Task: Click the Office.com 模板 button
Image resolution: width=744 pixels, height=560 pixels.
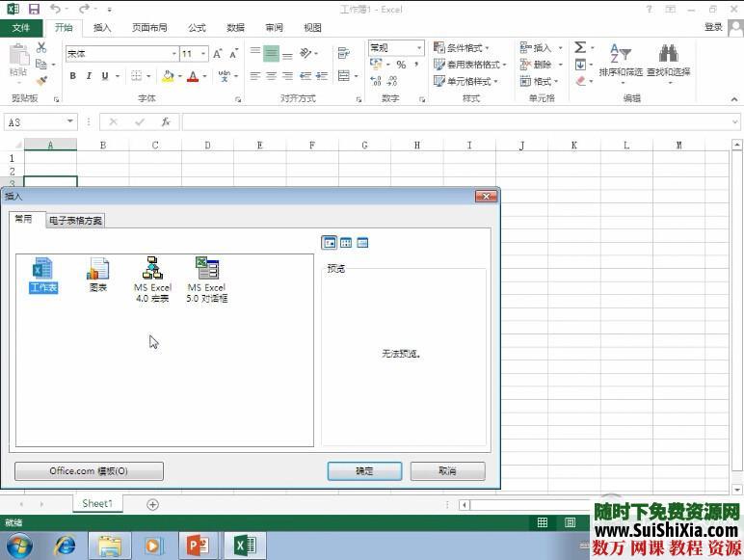Action: (89, 470)
